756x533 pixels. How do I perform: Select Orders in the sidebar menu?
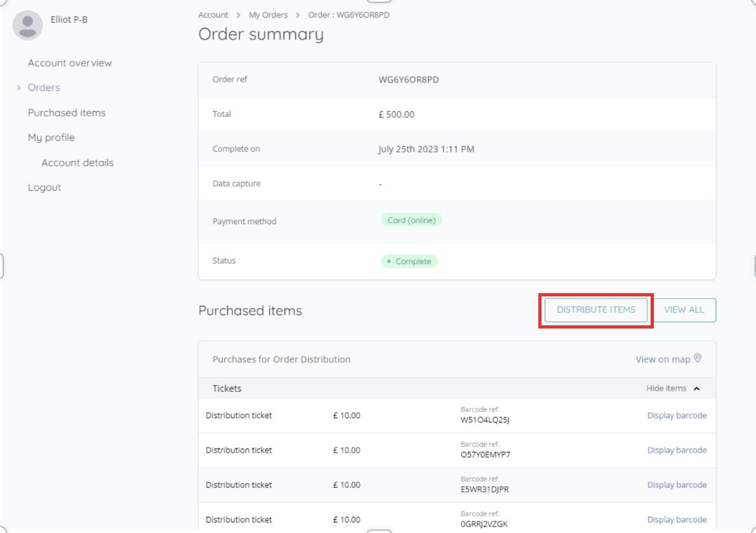click(x=44, y=88)
